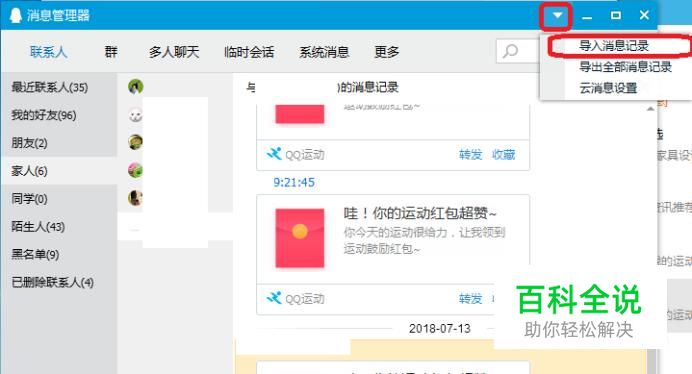
Task: Select 最近联系人(35) group
Action: coord(59,87)
